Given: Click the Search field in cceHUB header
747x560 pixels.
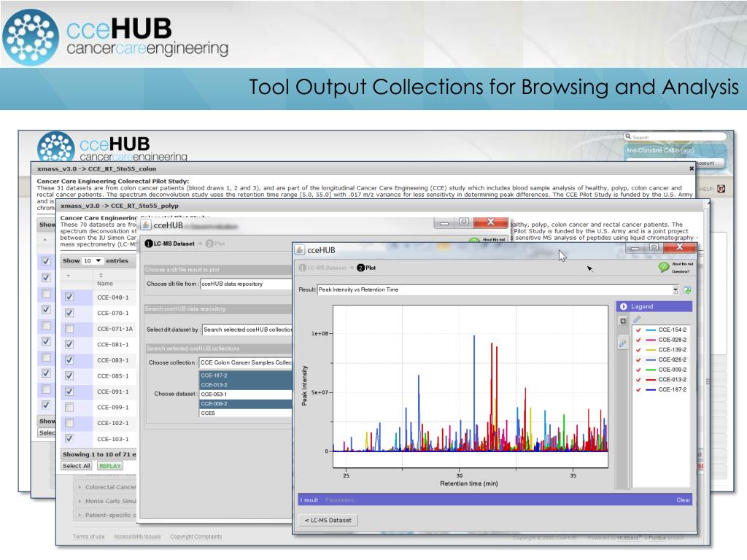Looking at the screenshot, I should pyautogui.click(x=675, y=136).
